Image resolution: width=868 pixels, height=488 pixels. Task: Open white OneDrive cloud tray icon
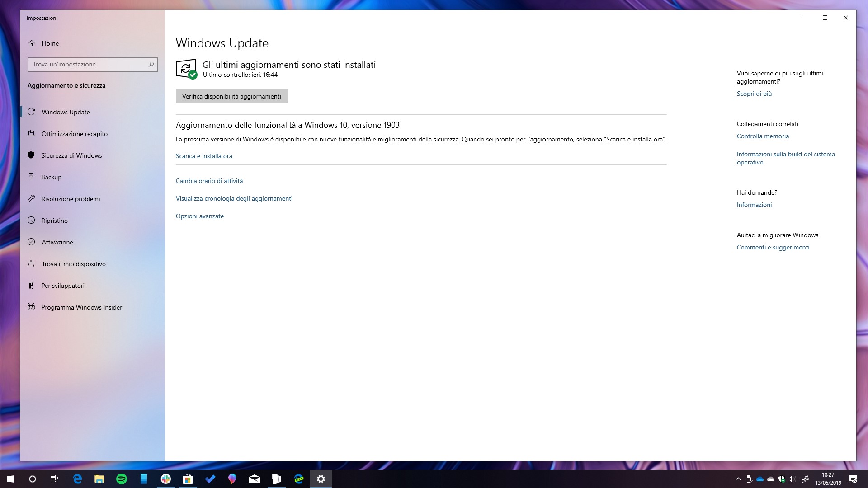click(x=771, y=479)
